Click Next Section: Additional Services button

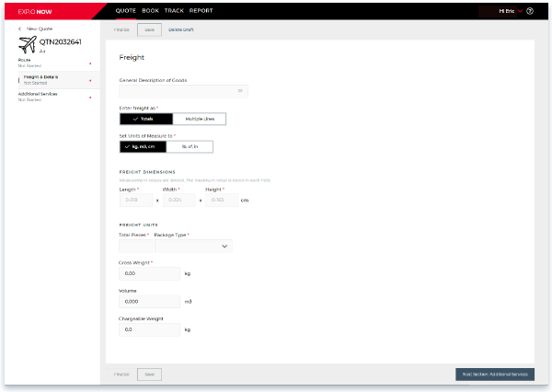[x=494, y=375]
